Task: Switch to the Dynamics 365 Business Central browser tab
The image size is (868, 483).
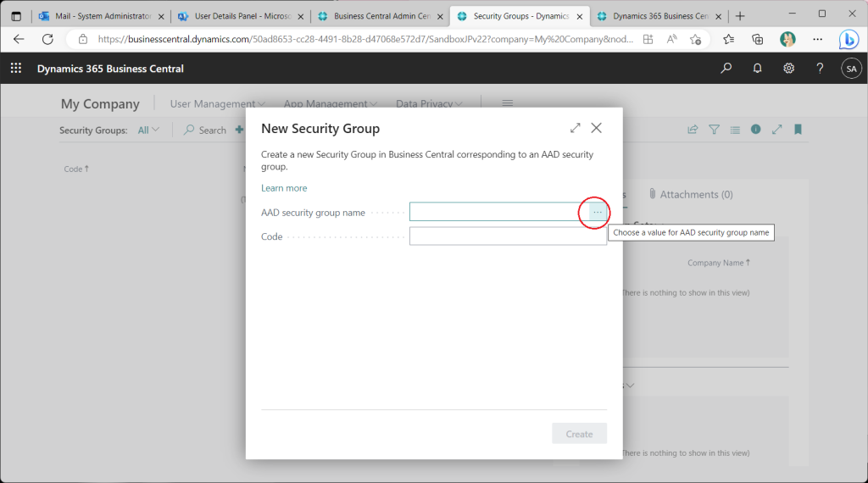Action: (659, 16)
